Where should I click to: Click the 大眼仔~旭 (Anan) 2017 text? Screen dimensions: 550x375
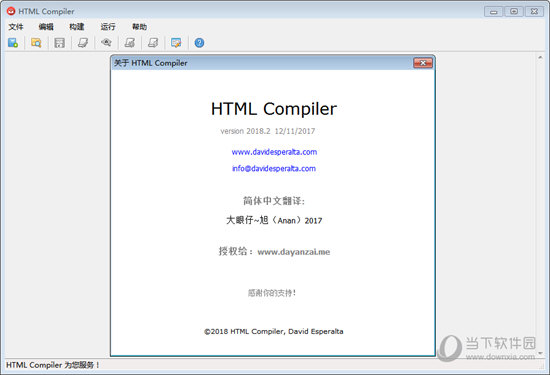(x=274, y=220)
